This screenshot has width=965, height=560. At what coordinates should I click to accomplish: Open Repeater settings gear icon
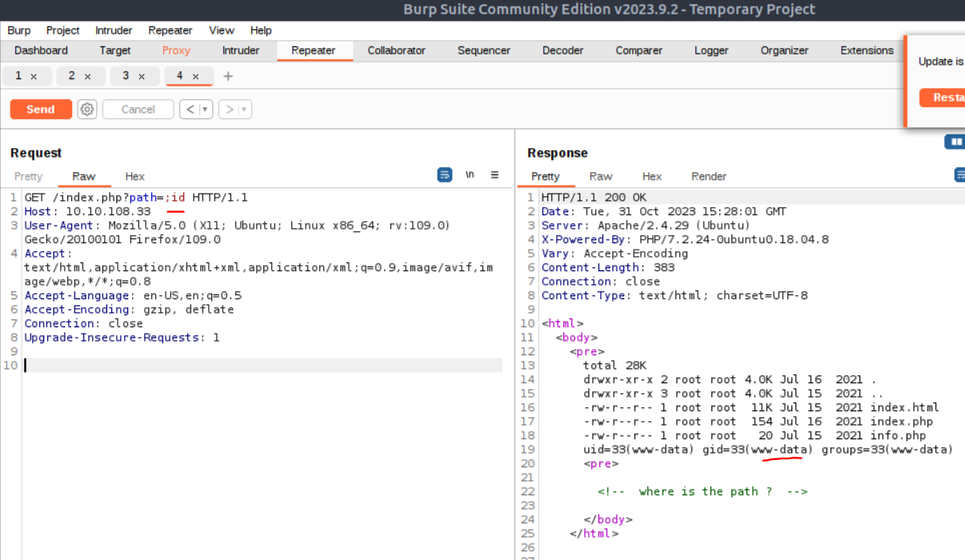pyautogui.click(x=87, y=110)
